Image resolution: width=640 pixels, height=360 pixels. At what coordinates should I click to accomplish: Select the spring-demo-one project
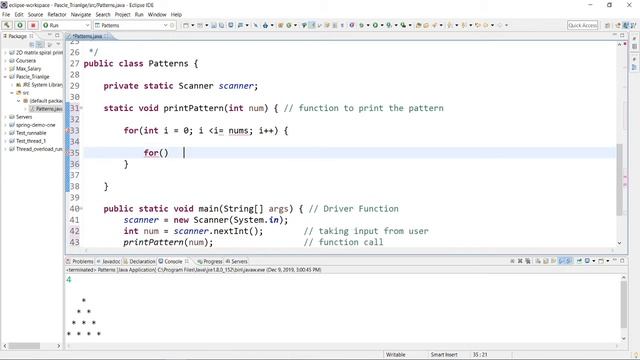(x=32, y=125)
